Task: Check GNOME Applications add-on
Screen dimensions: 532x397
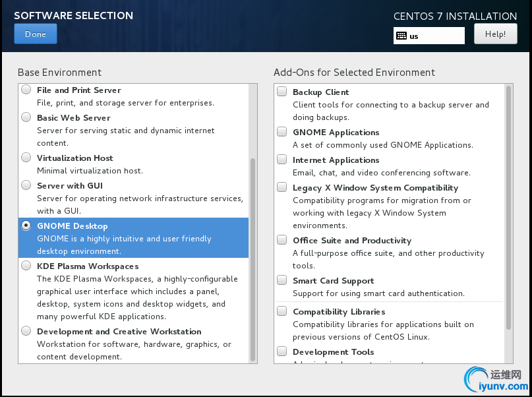Action: pos(282,132)
